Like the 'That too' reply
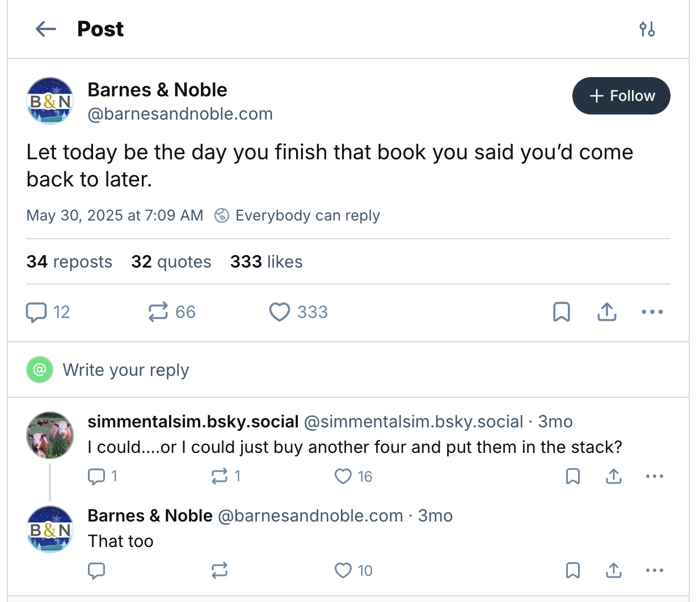The height and width of the screenshot is (602, 700). coord(343,571)
